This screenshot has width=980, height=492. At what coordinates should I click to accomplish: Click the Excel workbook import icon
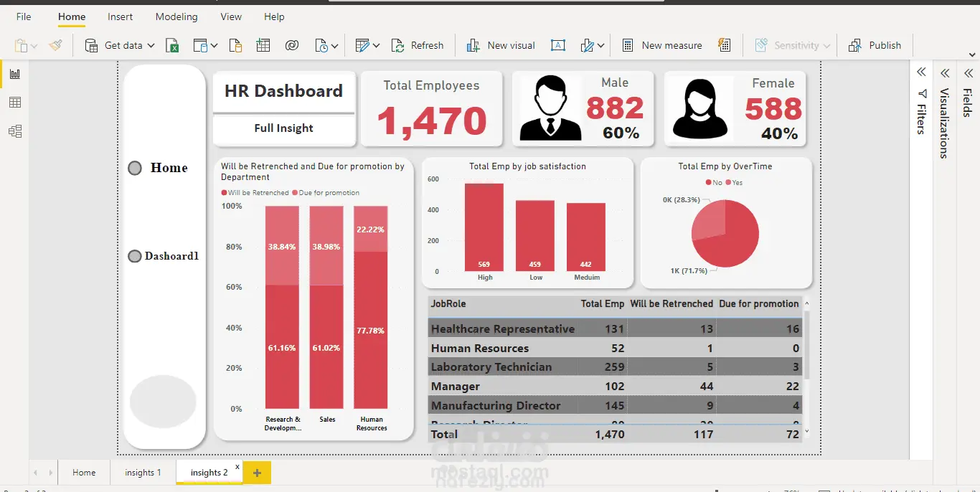coord(172,45)
